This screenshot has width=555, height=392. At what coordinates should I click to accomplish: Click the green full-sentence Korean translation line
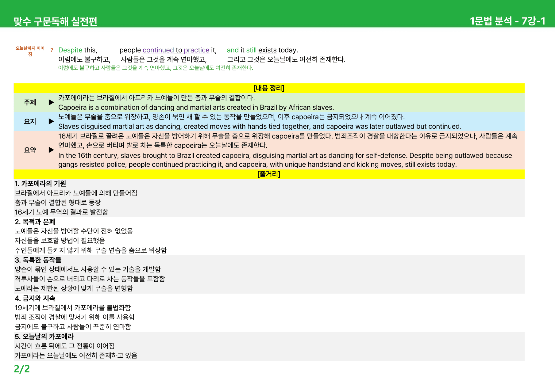click(x=156, y=68)
